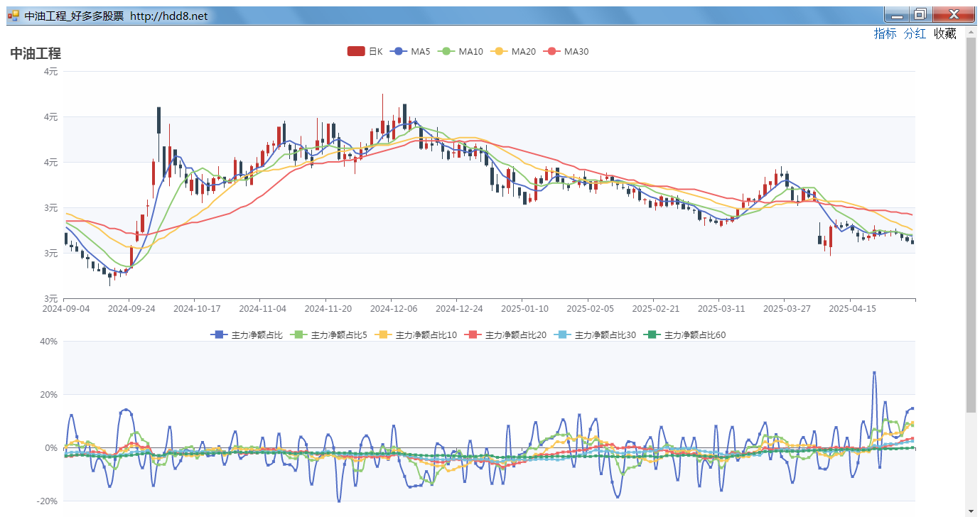Open the 分红 dividends link

point(915,33)
